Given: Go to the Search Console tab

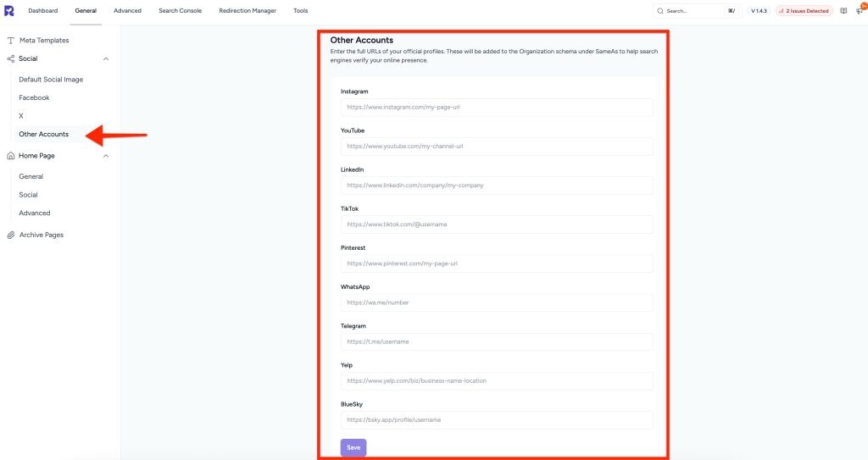Looking at the screenshot, I should click(180, 11).
